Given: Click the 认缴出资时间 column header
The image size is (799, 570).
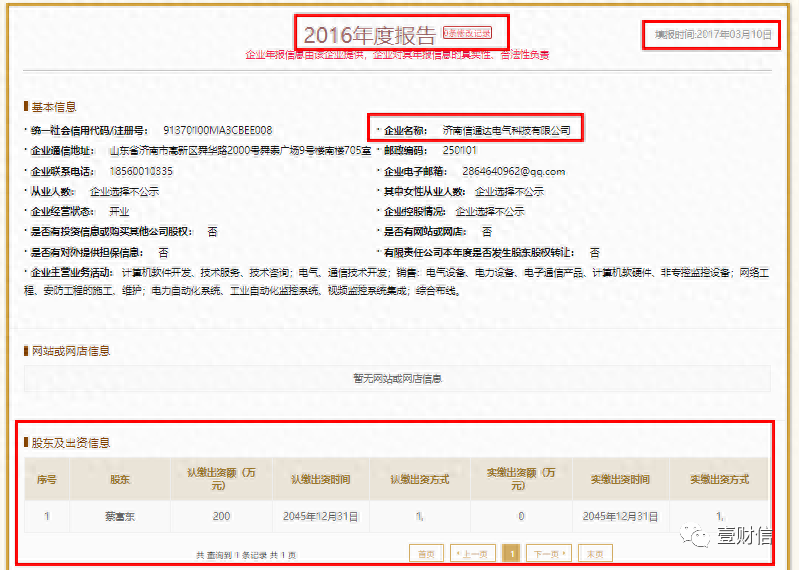Looking at the screenshot, I should [x=321, y=479].
